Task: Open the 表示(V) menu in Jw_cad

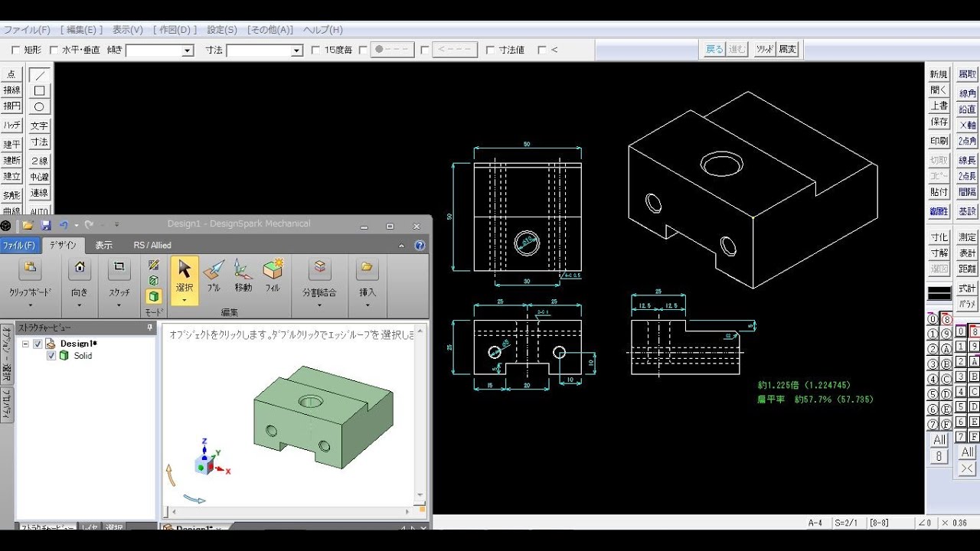Action: click(128, 30)
